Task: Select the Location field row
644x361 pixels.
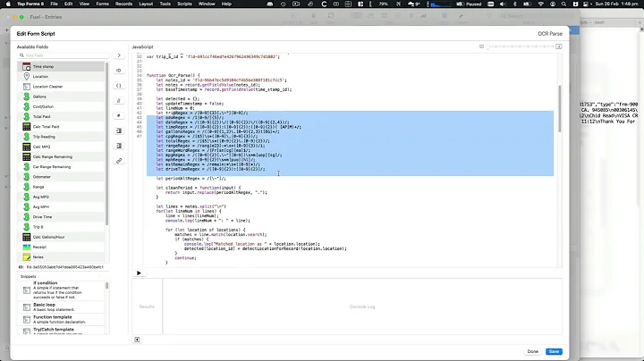Action: click(62, 77)
